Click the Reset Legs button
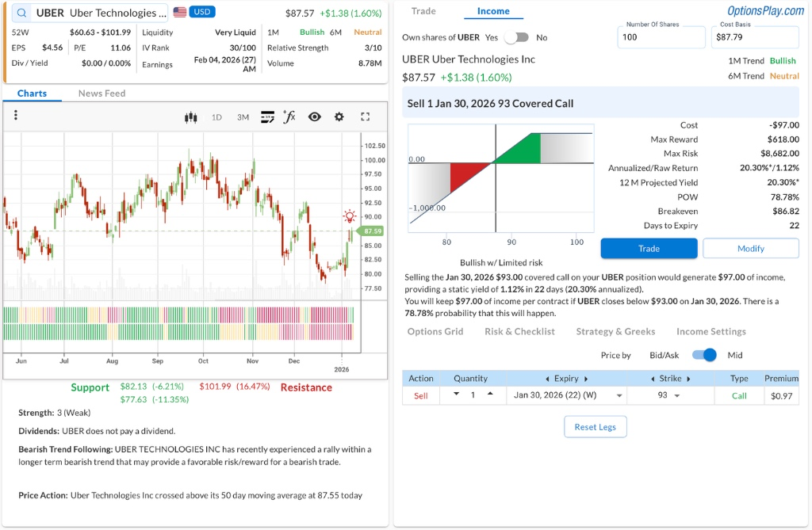Screen dimensions: 812x530 596,427
